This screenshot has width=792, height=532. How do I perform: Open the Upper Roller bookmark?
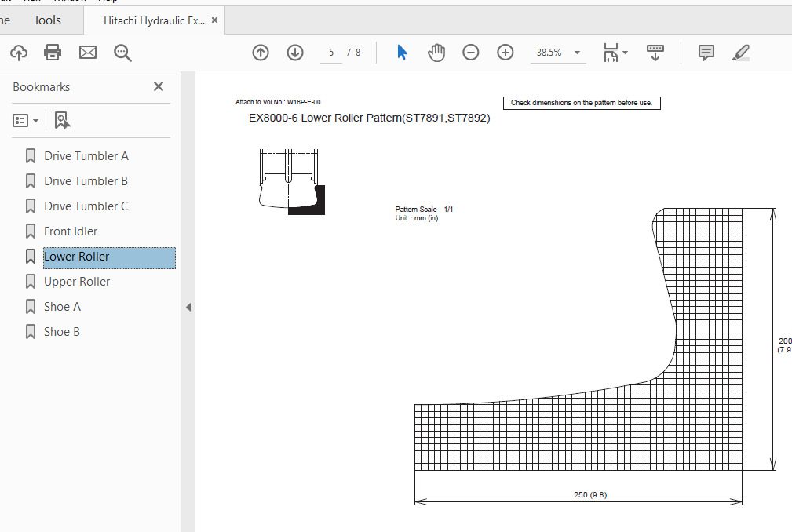coord(77,282)
